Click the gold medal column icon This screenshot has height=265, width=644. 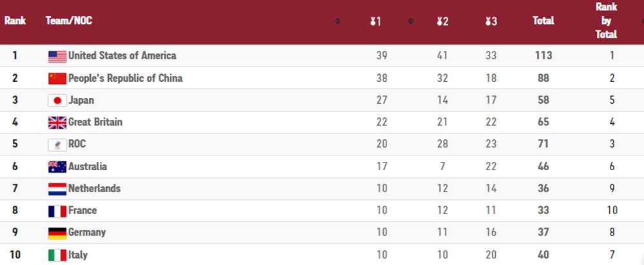point(372,22)
